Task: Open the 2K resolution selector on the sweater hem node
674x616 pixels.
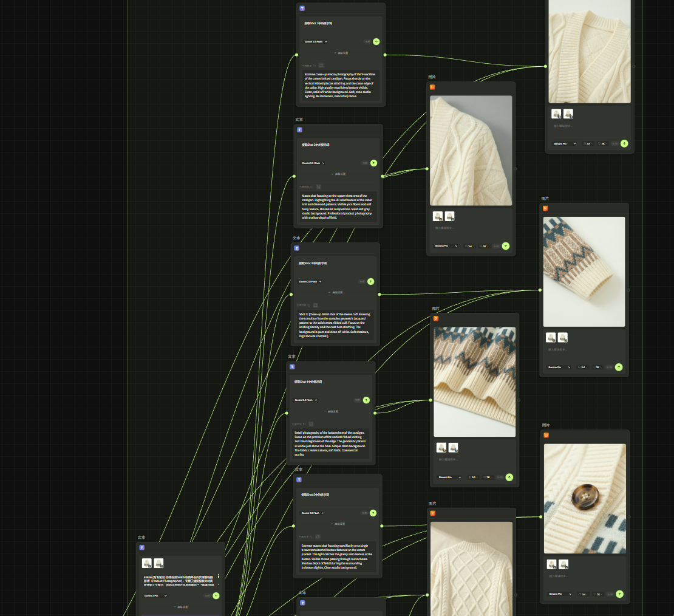Action: (487, 477)
